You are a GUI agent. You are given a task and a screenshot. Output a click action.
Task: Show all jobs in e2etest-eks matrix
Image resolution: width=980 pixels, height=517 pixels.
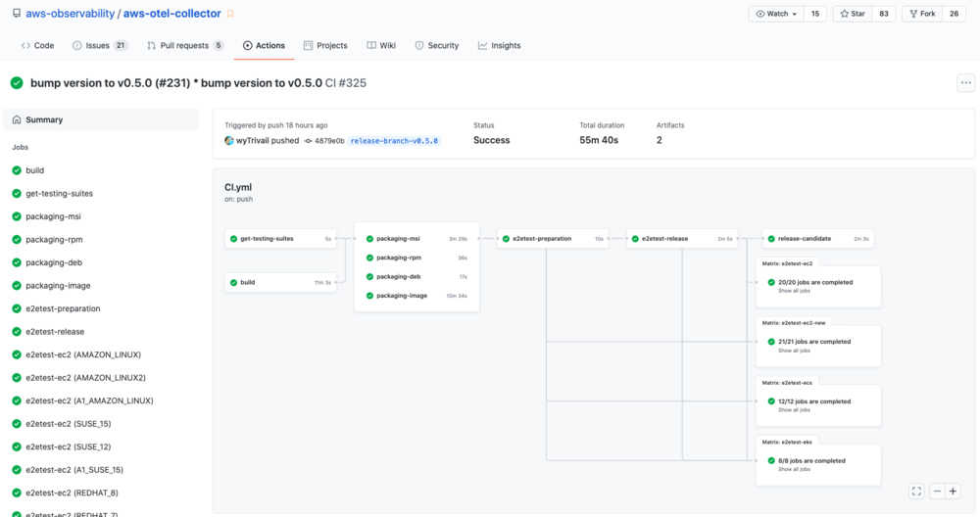click(x=794, y=470)
